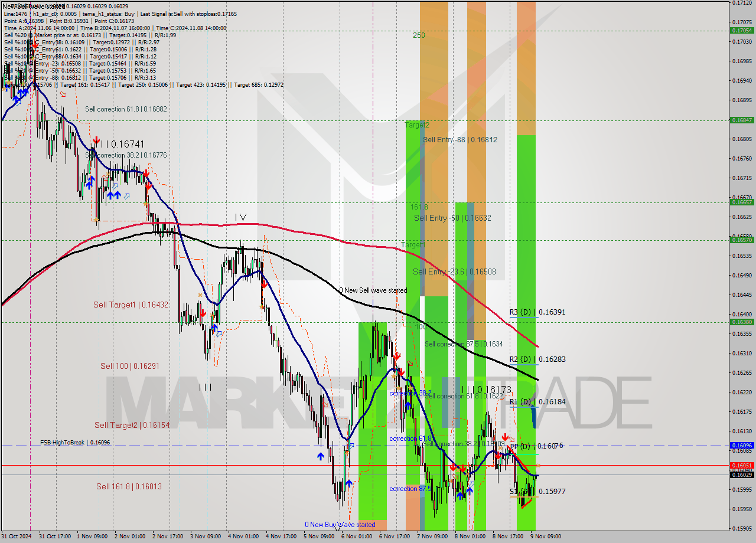
Task: Select the '250' Fibonacci level label
Action: [x=419, y=35]
